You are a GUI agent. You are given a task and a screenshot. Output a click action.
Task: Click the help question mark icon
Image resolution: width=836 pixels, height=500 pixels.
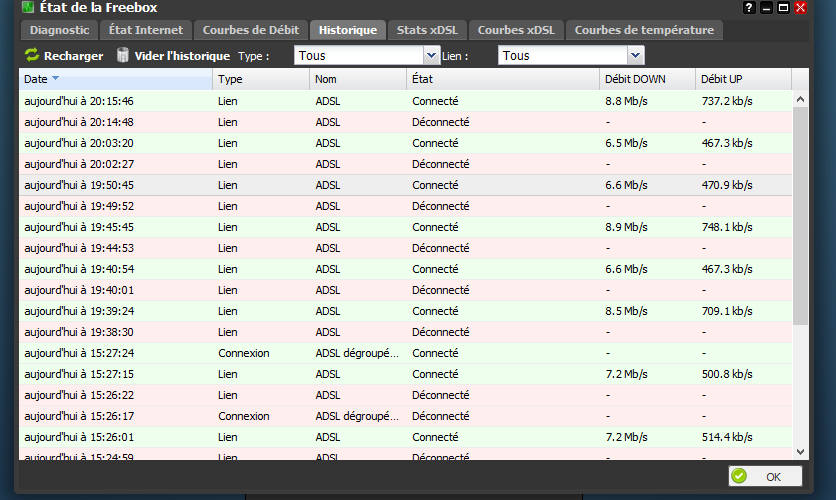pos(749,7)
